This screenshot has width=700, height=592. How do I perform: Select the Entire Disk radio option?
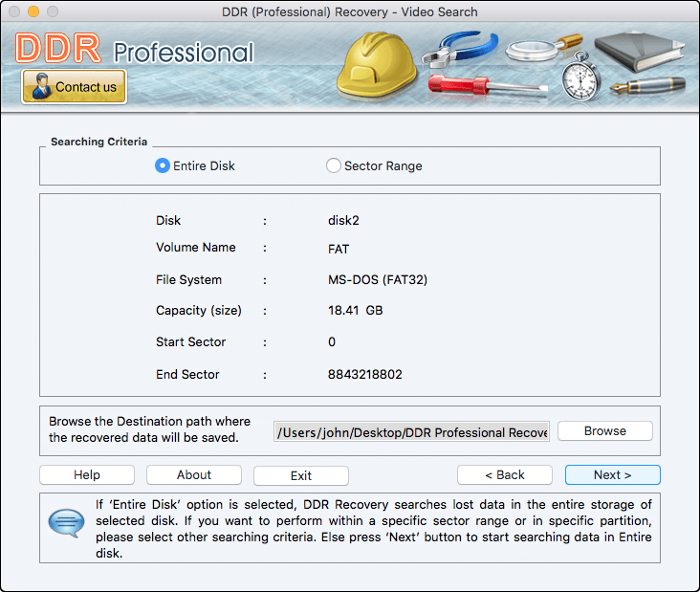pos(195,165)
